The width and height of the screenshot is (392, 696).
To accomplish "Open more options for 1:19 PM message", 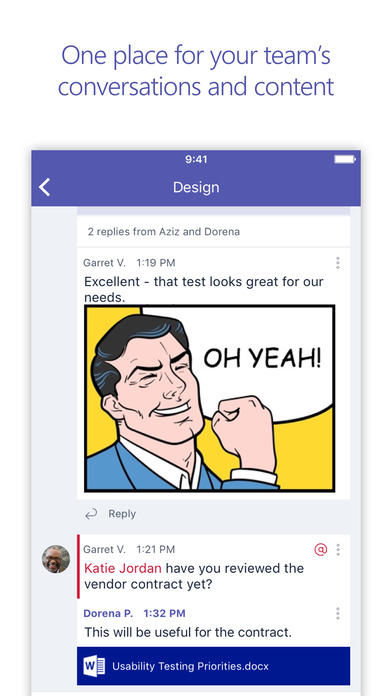I will click(x=338, y=263).
